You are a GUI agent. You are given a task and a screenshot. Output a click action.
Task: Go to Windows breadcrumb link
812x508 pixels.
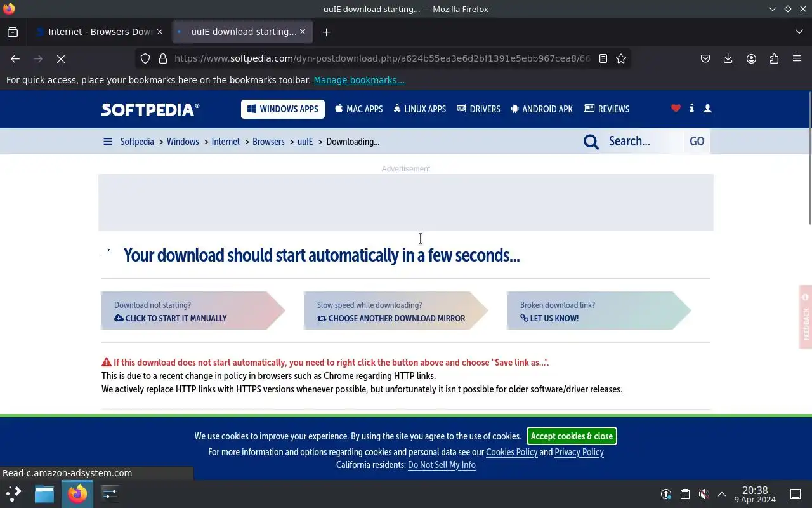tap(183, 142)
